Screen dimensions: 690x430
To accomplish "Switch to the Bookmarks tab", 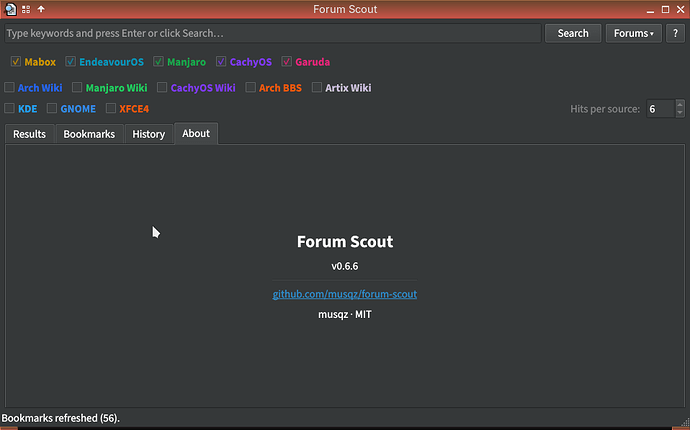I will 89,134.
